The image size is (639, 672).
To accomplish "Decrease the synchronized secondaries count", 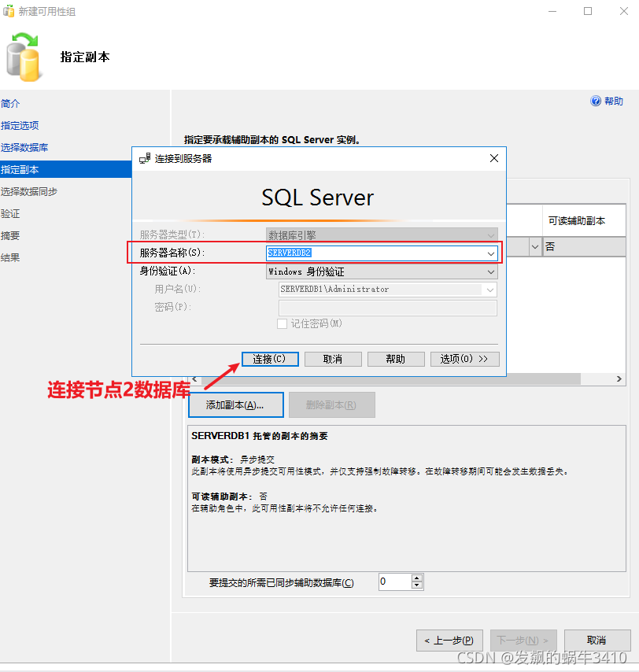I will click(x=417, y=585).
